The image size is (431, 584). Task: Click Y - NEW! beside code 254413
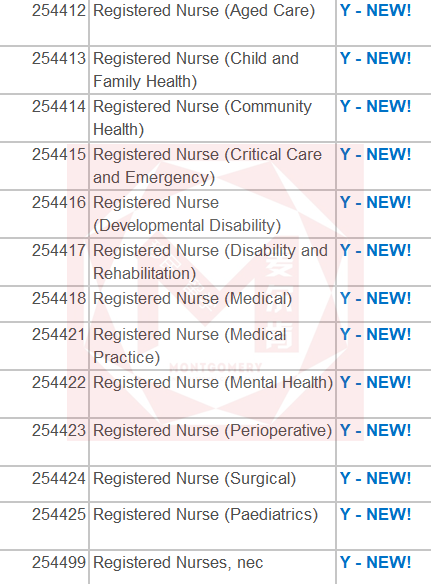[x=375, y=58]
